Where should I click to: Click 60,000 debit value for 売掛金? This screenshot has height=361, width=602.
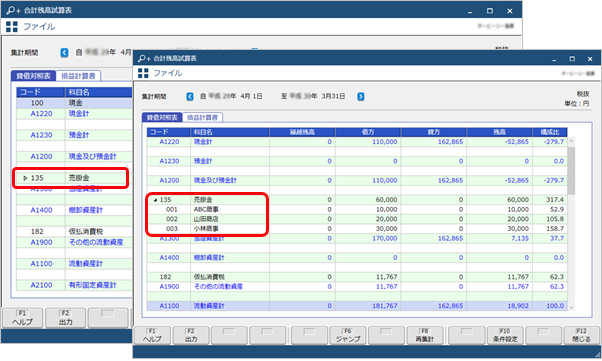point(386,200)
